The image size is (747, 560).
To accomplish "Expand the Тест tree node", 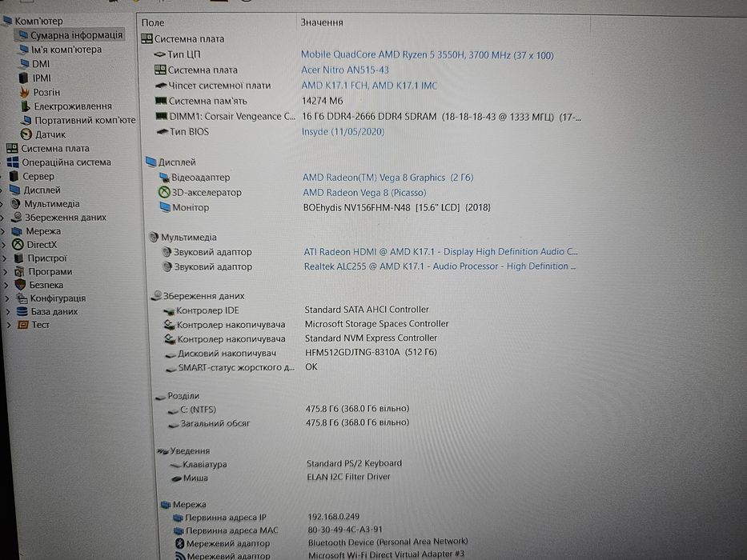I will (9, 325).
